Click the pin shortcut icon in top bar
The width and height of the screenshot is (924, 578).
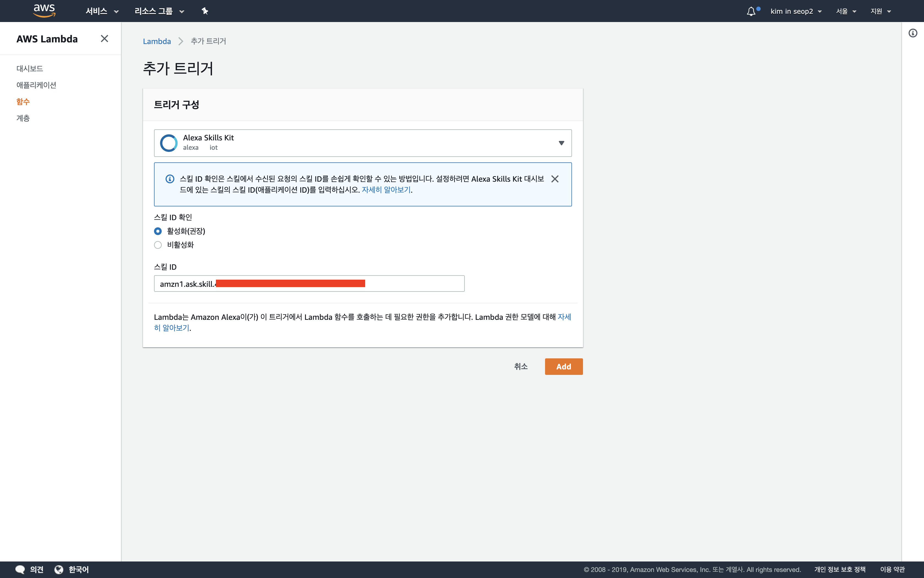tap(205, 11)
